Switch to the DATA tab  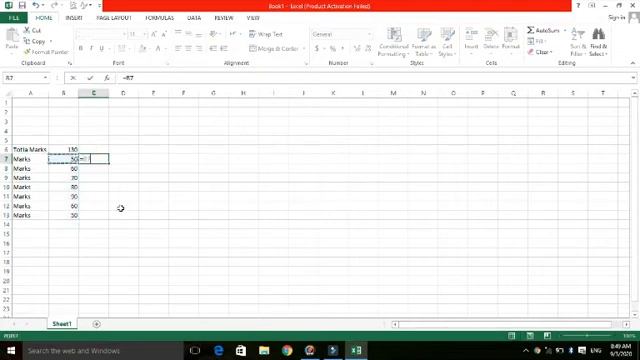pyautogui.click(x=194, y=18)
